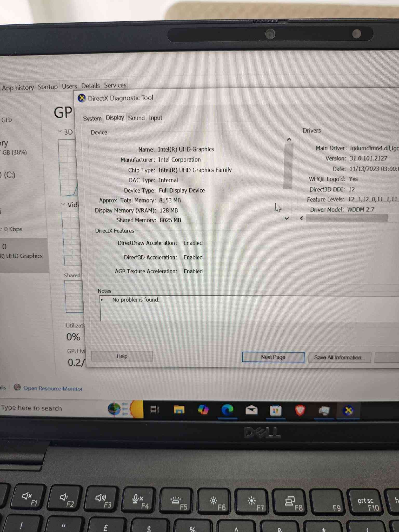Click chip type 'Intel(R) UHD Graphics Family'
Screen dimensions: 399x532
(195, 170)
